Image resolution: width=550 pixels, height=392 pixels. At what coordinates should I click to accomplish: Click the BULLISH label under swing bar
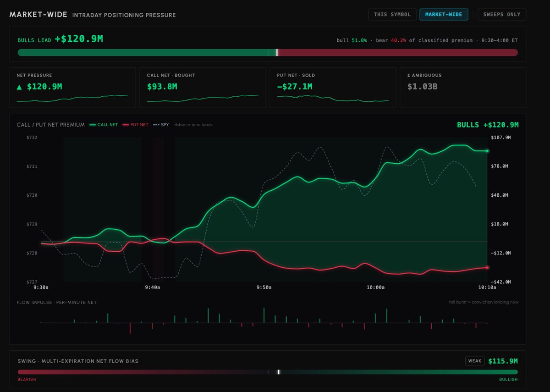509,380
